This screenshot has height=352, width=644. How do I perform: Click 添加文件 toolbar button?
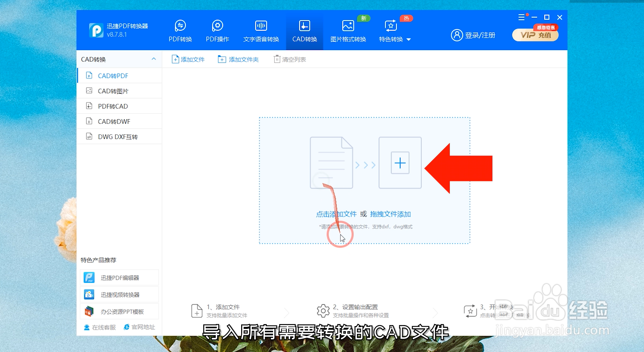[188, 59]
